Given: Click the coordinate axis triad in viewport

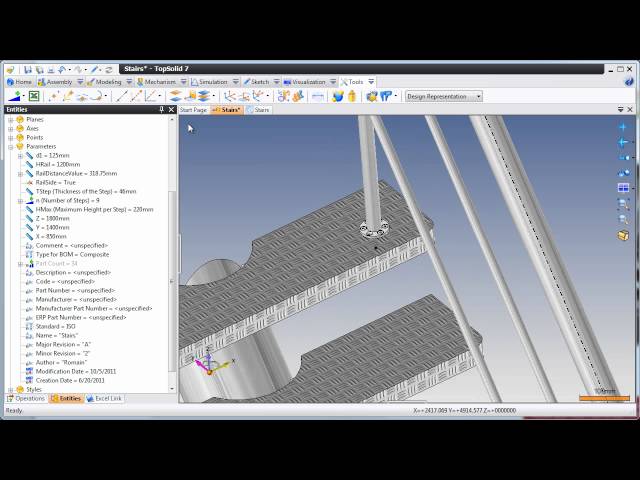Looking at the screenshot, I should [x=207, y=362].
